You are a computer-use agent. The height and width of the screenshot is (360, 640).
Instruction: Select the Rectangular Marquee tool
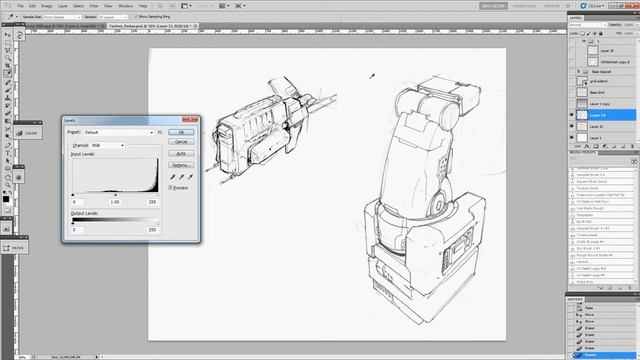click(x=7, y=42)
